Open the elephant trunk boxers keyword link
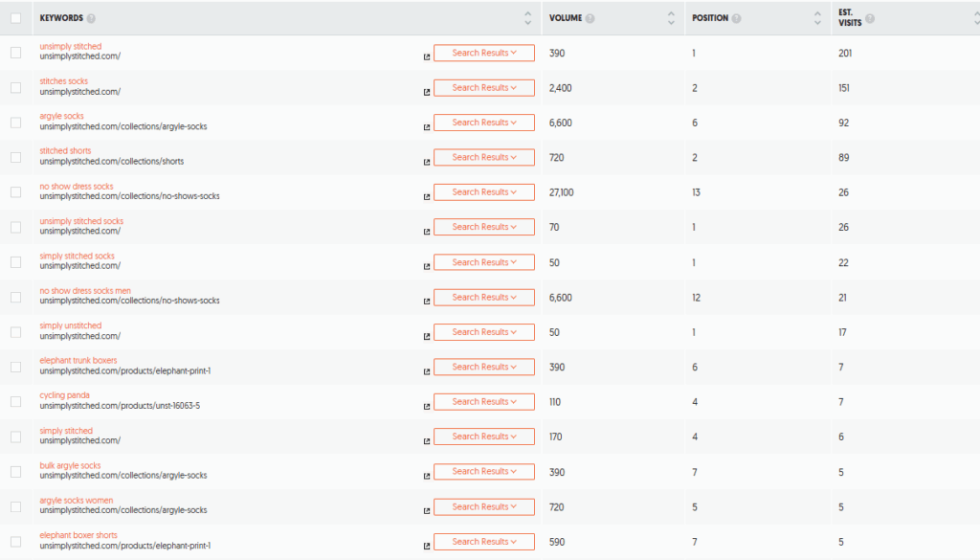Viewport: 980px width, 560px height. point(78,360)
